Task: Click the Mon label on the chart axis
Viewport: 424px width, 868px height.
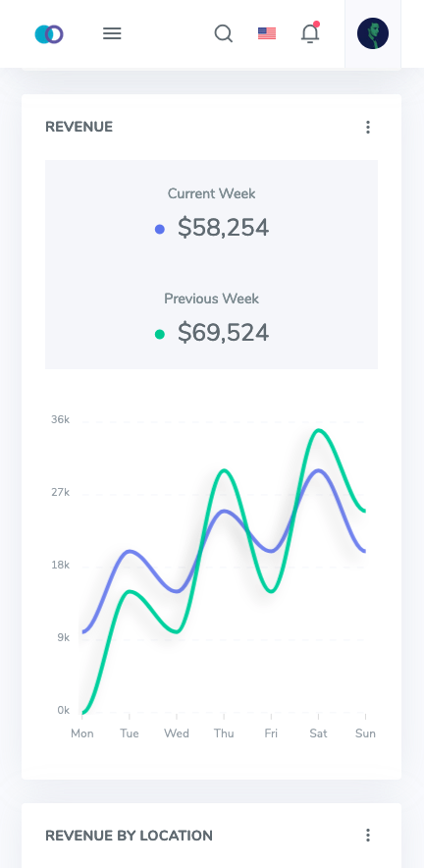Action: [x=81, y=733]
